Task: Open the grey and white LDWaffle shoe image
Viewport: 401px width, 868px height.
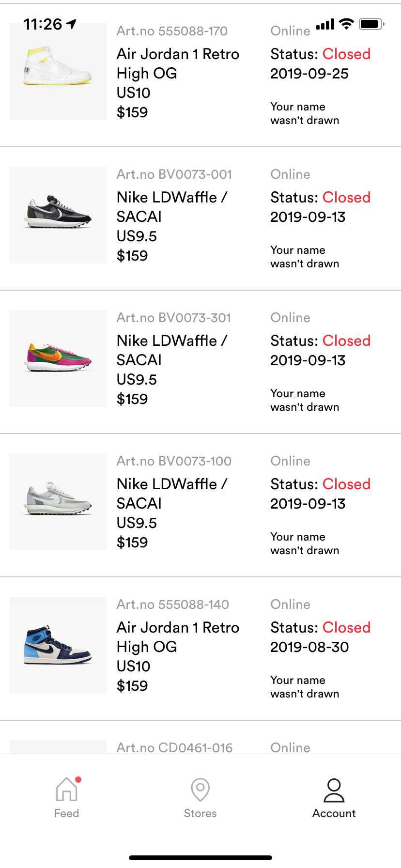Action: coord(58,502)
